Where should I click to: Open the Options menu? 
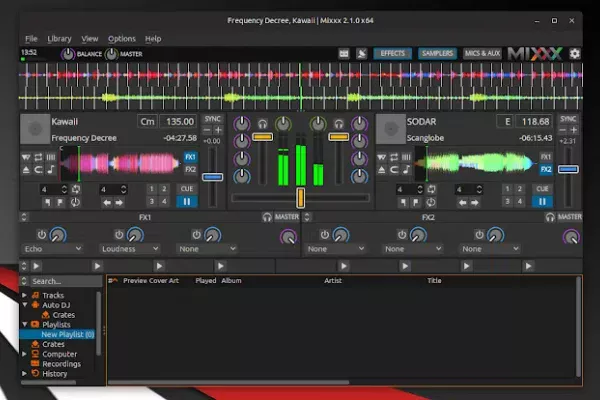click(122, 39)
